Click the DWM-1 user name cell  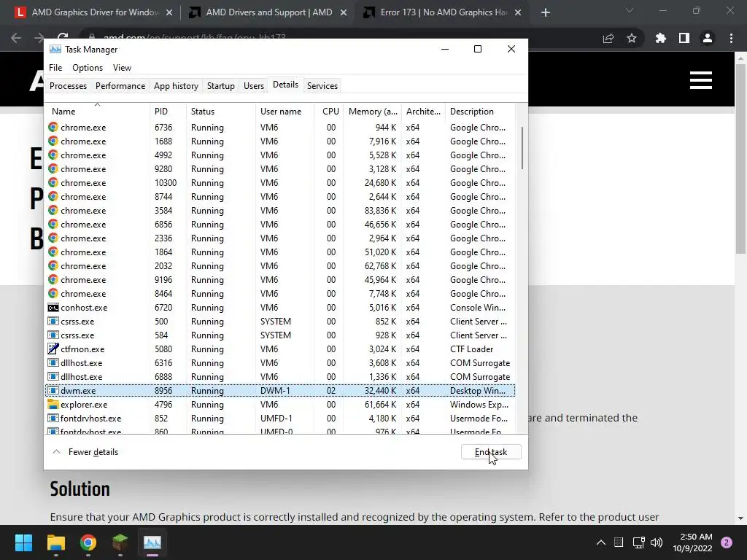[x=275, y=391]
